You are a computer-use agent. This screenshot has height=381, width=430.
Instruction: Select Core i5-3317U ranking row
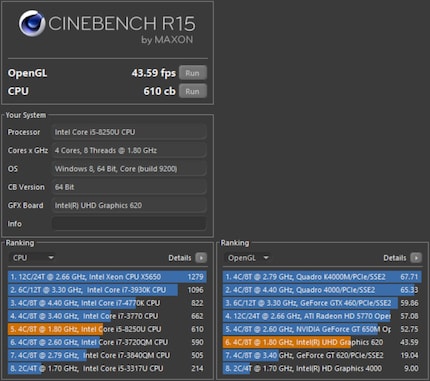(107, 369)
